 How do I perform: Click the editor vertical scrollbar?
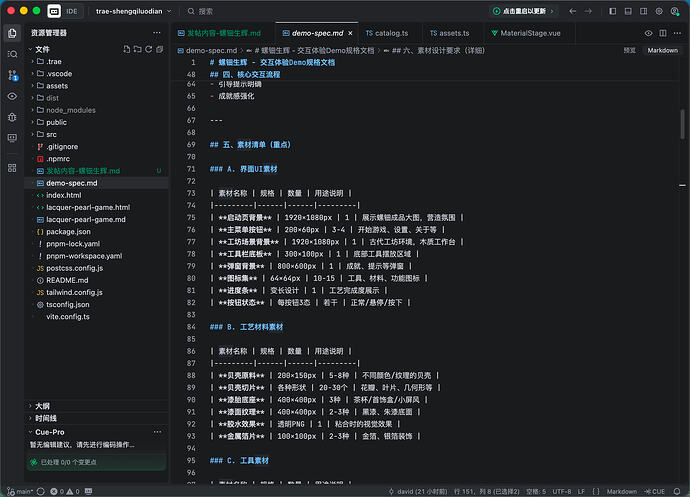tap(683, 124)
